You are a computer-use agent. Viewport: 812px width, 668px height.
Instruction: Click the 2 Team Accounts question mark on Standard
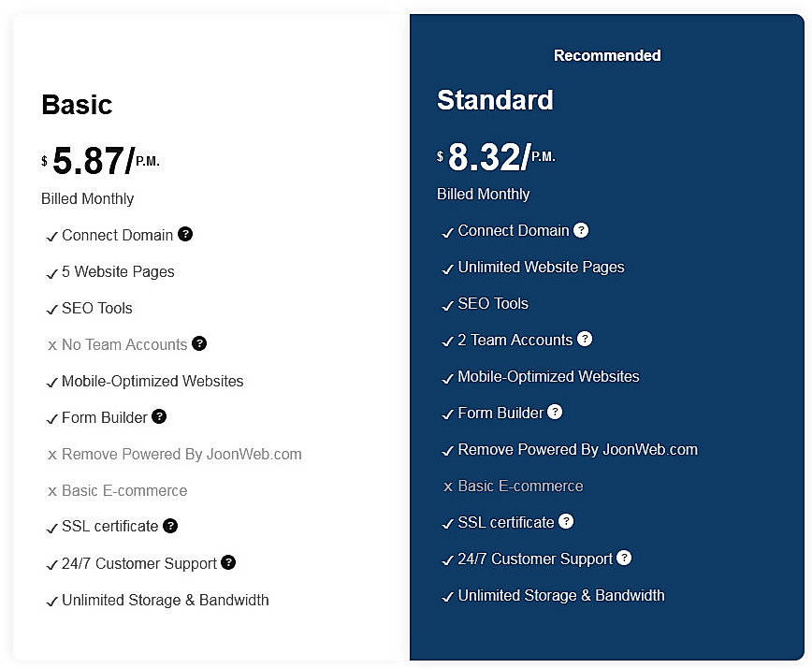tap(586, 340)
